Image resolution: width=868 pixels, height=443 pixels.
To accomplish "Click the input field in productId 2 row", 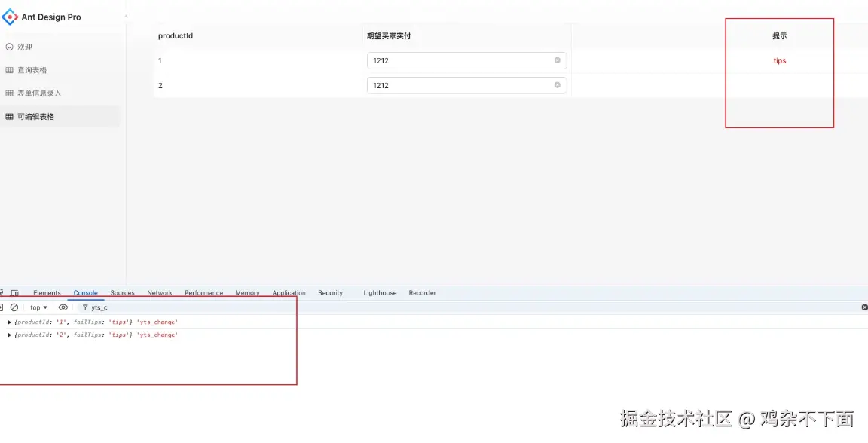I will (466, 86).
